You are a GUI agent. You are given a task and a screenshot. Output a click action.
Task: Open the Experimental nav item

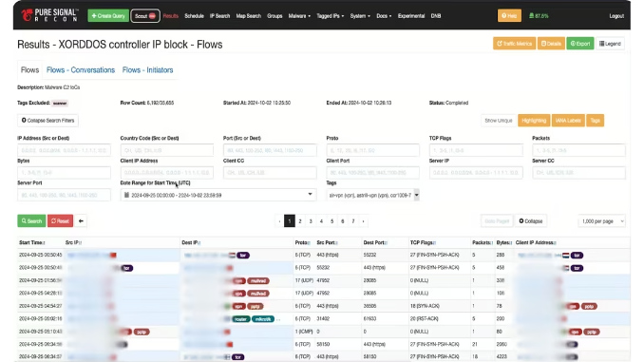tap(411, 16)
